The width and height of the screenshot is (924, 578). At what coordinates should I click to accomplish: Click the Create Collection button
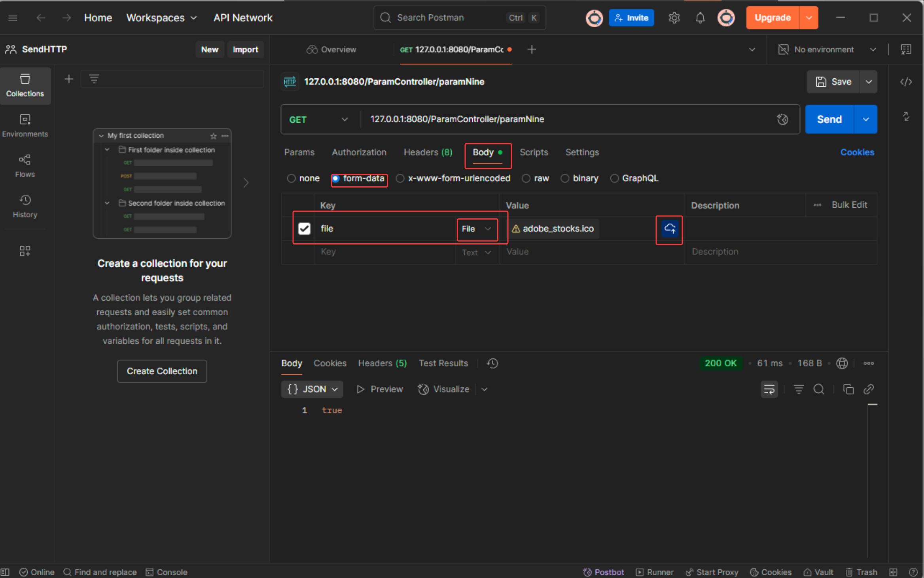162,371
